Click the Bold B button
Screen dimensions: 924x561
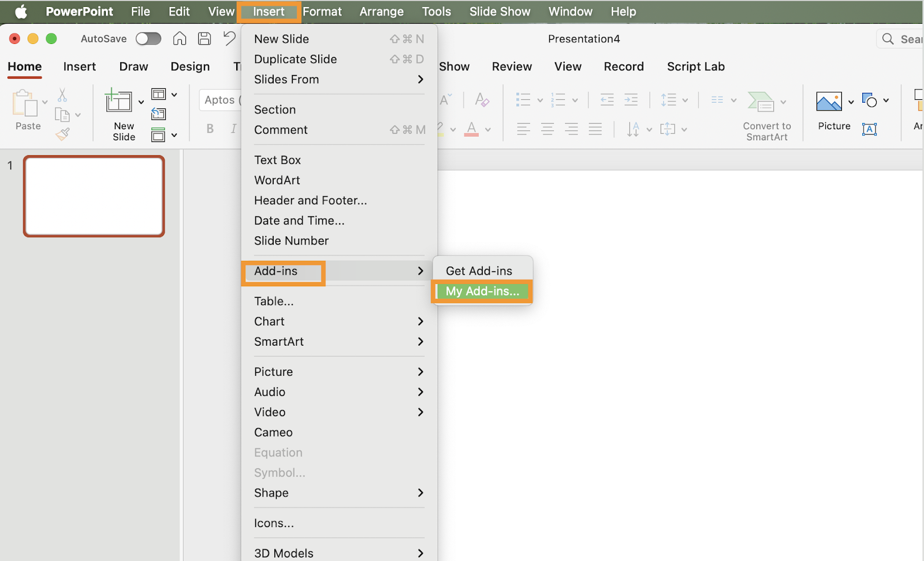tap(210, 129)
